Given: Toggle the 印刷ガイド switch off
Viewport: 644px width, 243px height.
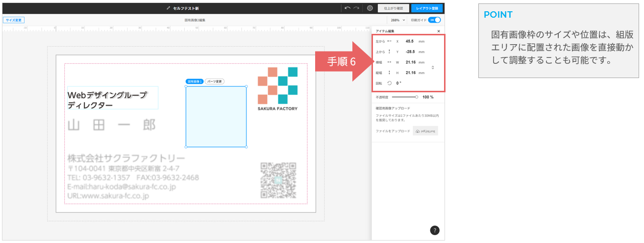Looking at the screenshot, I should coord(434,20).
